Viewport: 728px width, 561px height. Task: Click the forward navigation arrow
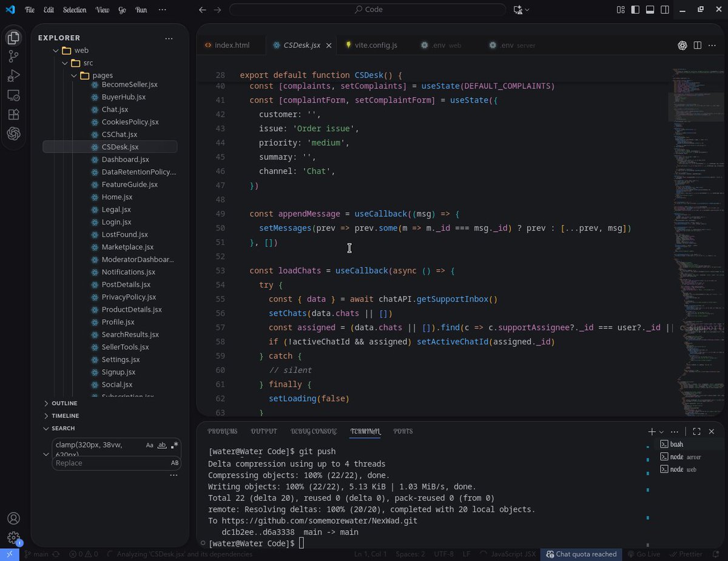click(x=217, y=10)
